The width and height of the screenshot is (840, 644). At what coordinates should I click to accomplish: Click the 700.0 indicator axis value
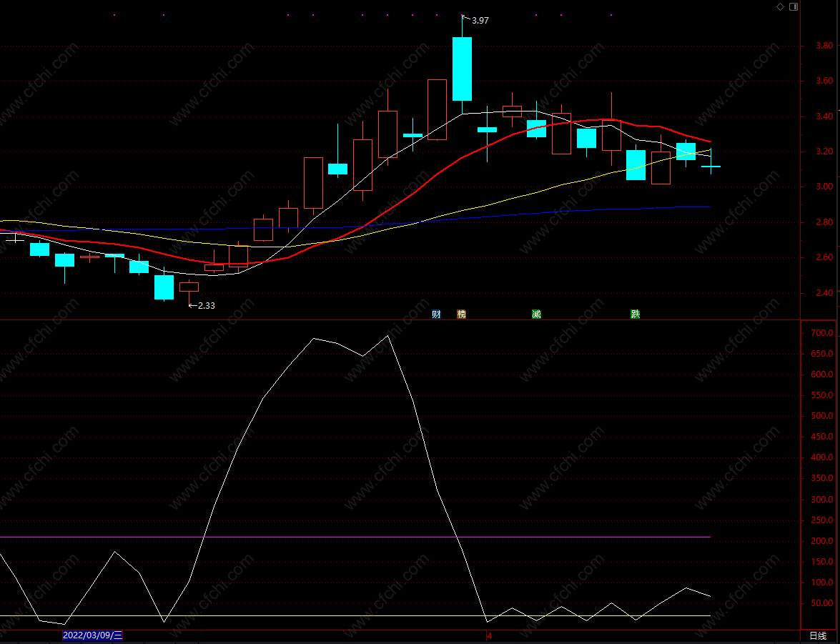point(822,332)
